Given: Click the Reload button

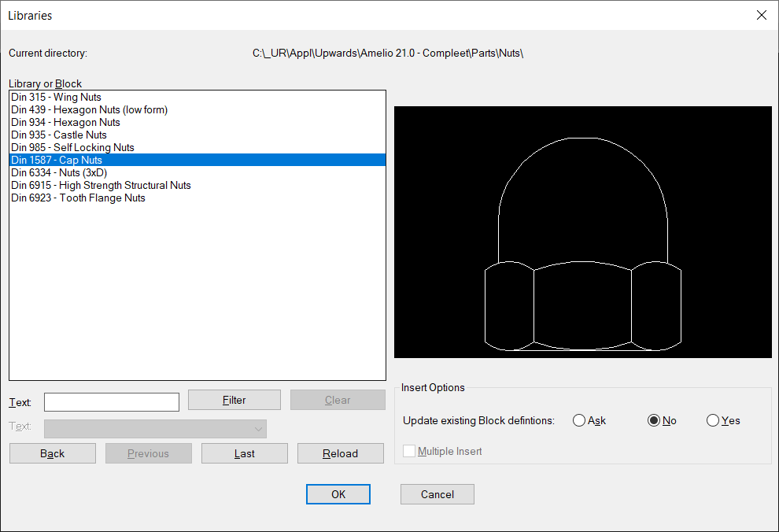Looking at the screenshot, I should click(340, 453).
